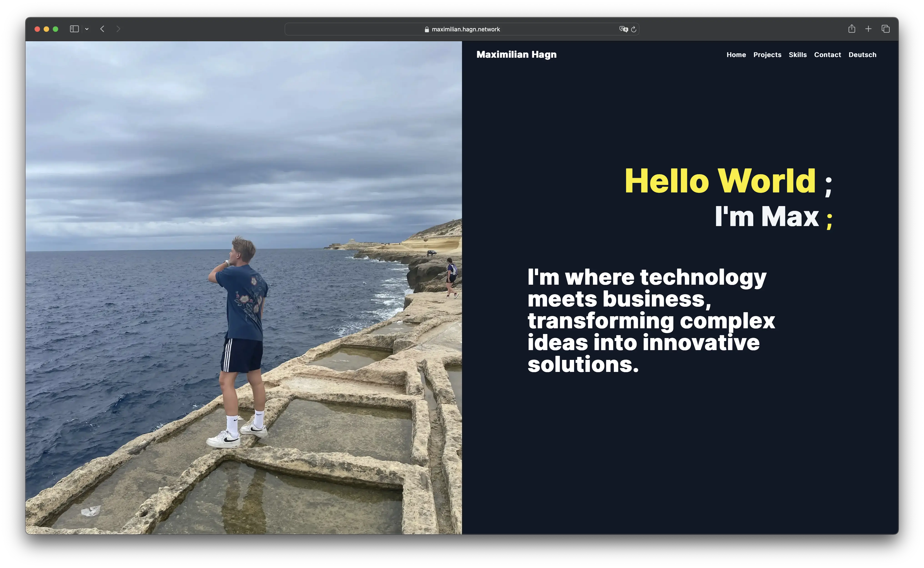Click the Maximilian Hagn site title

click(517, 55)
